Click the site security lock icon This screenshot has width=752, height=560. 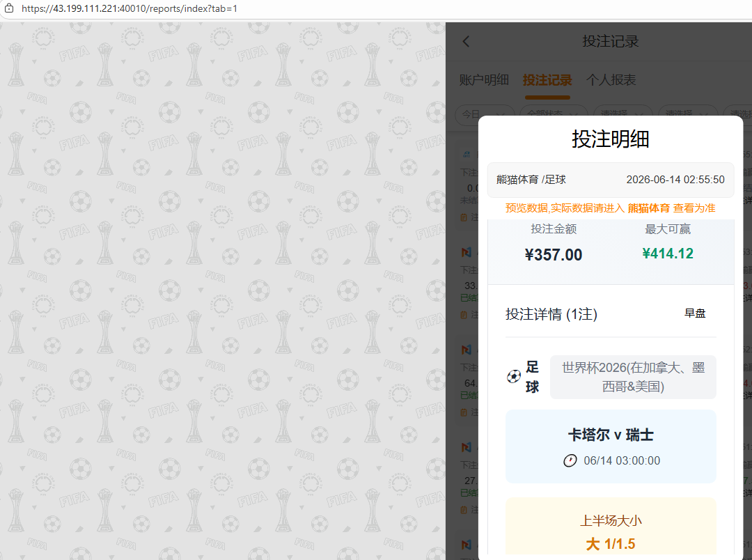(8, 8)
